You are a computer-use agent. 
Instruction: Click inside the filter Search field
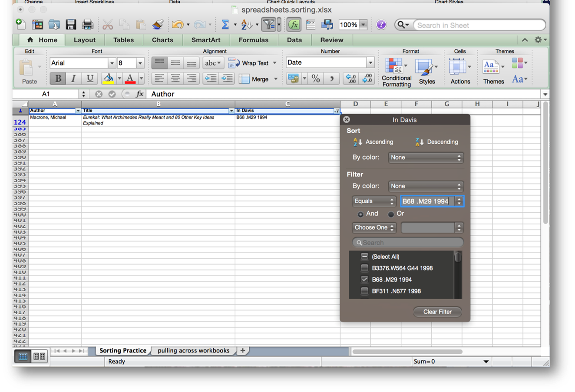pos(406,242)
